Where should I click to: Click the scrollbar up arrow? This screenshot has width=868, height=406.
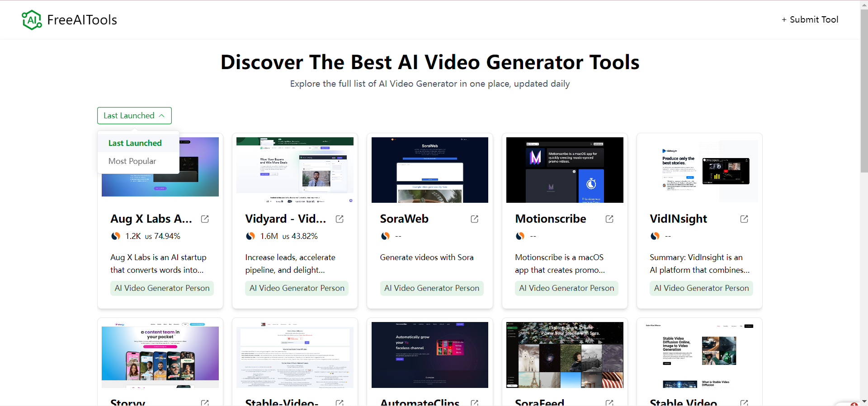(x=864, y=4)
